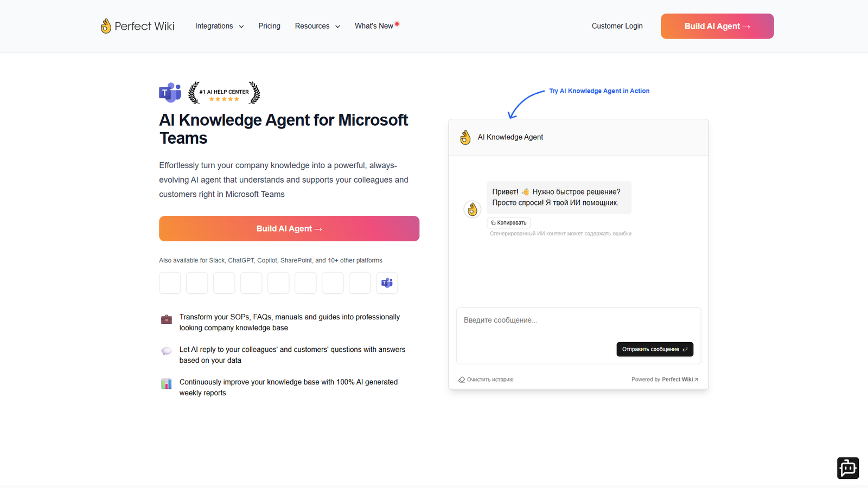Copy the greeting with Копировать
This screenshot has height=488, width=868.
pos(509,223)
